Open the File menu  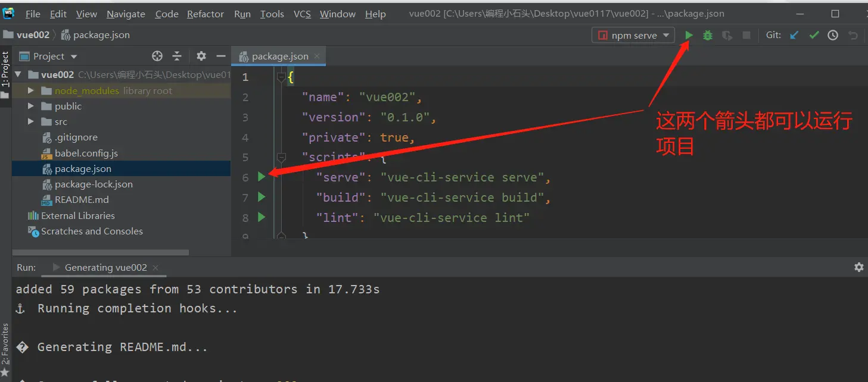[33, 14]
